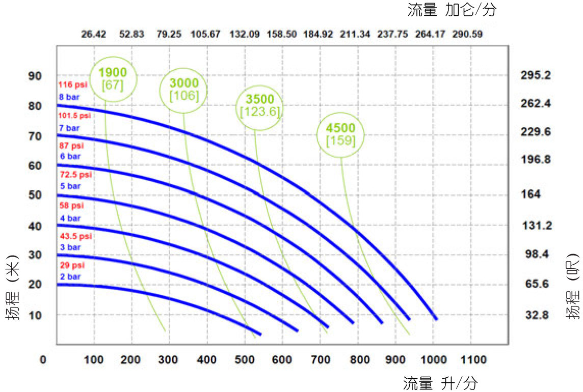Select the green 3000 [106] circle marker
Image resolution: width=583 pixels, height=392 pixels.
click(x=183, y=89)
